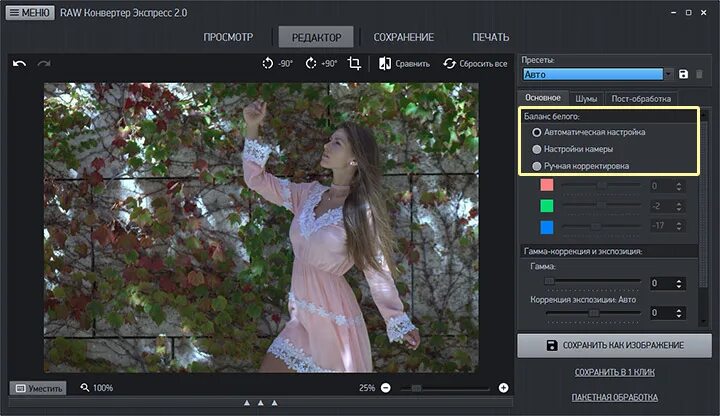
Task: Open the Пресеты dropdown showing Авто
Action: (x=597, y=74)
